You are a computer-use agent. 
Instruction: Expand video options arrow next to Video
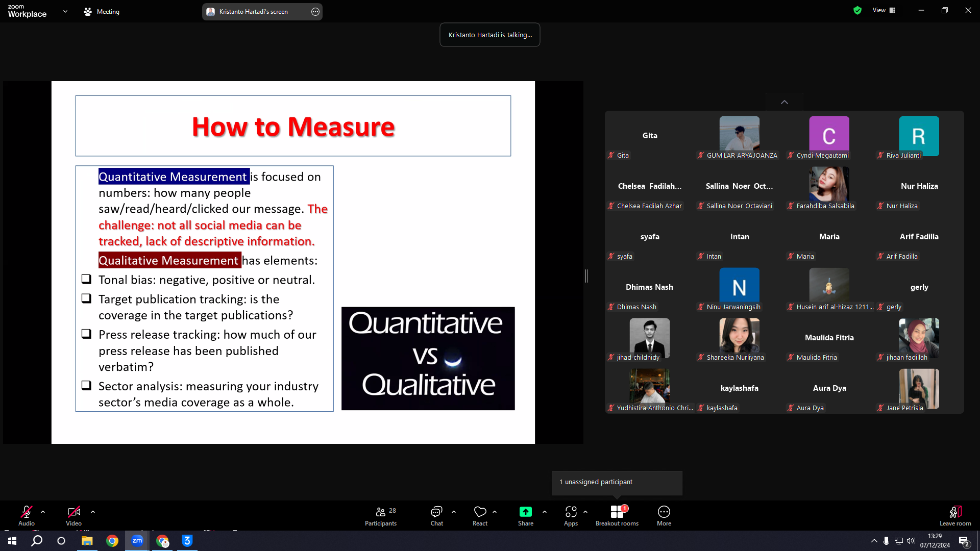click(x=93, y=512)
